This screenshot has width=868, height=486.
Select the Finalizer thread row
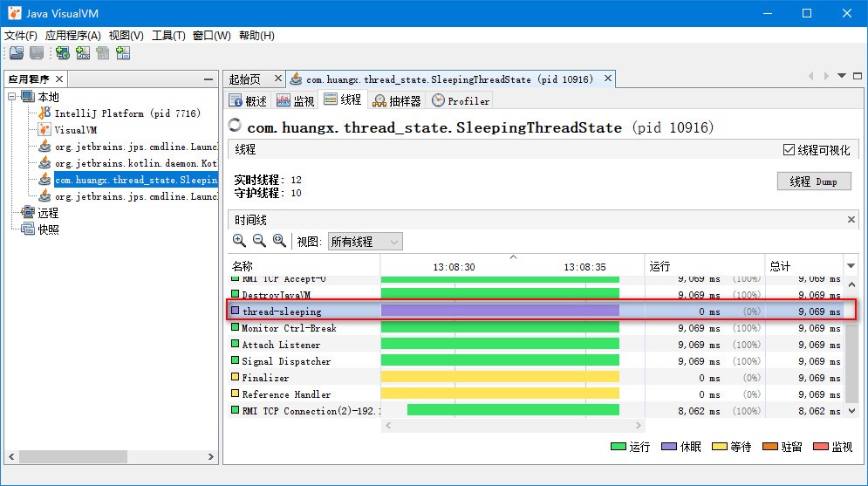pos(536,378)
